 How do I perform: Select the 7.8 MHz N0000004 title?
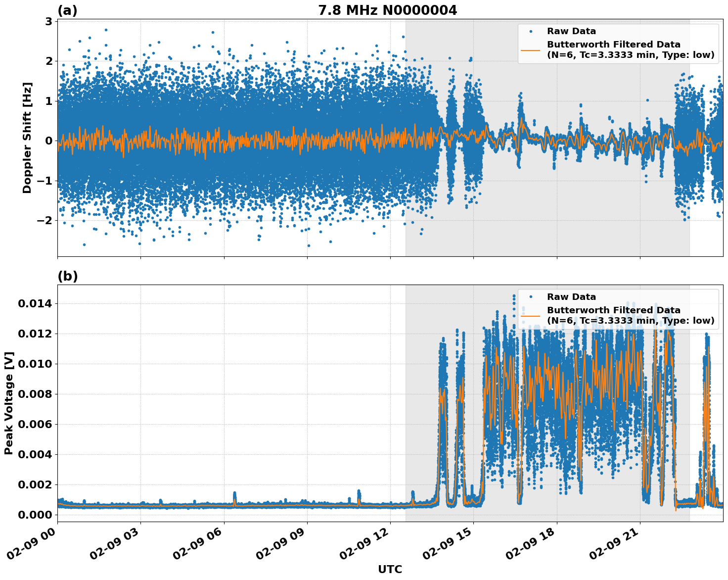pyautogui.click(x=388, y=9)
